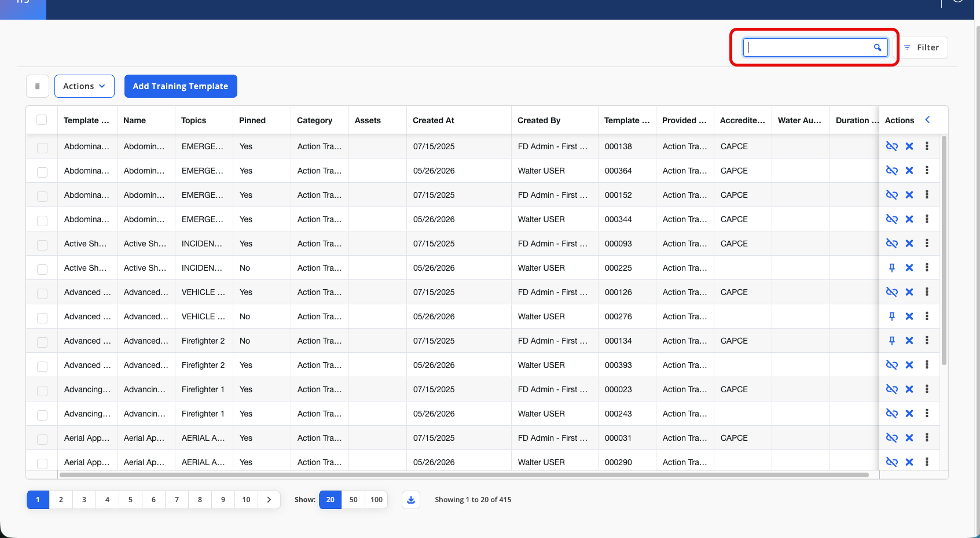Unpin the template numbered 000364

tap(892, 171)
